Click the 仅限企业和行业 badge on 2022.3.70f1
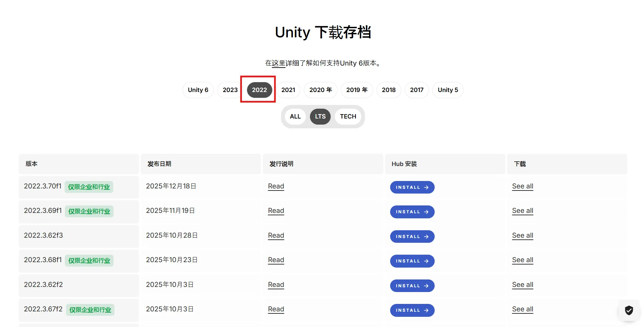Screen dimensions: 644x327 89,187
